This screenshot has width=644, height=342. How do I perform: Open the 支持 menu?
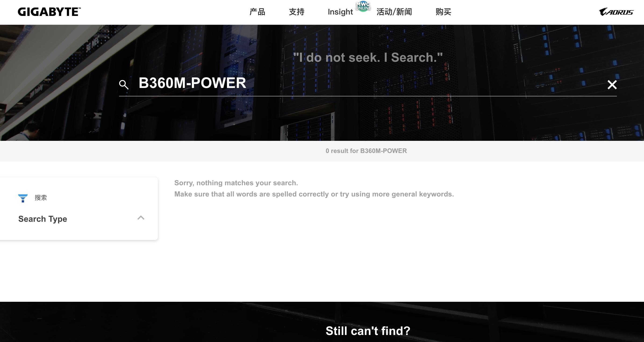[297, 12]
